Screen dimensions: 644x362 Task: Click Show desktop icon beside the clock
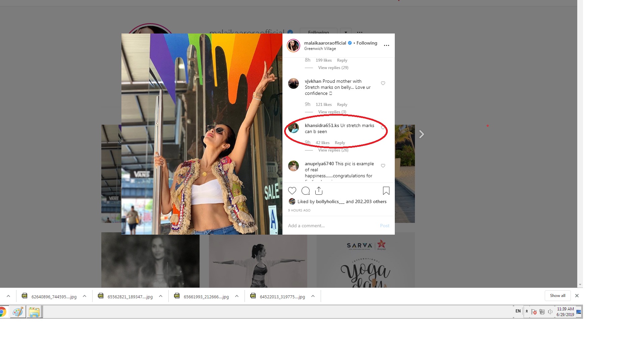tap(579, 312)
